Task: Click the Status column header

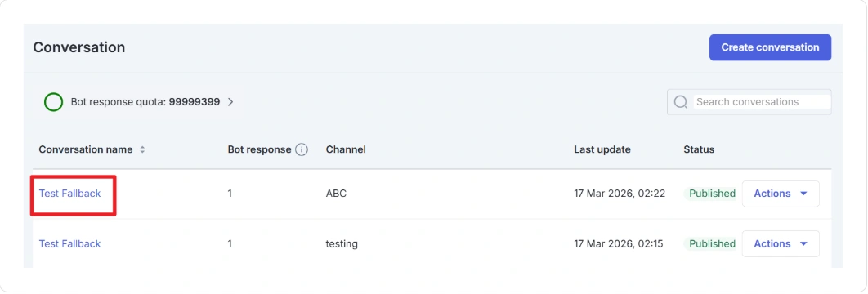Action: pos(699,149)
